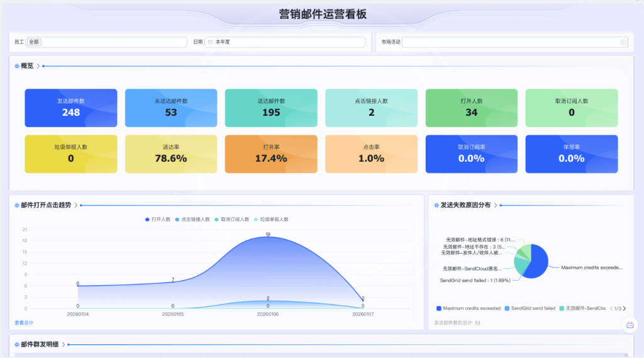This screenshot has width=644, height=358.
Task: Click the gear icon beside 邮件打开点击趋势
Action: pos(16,205)
